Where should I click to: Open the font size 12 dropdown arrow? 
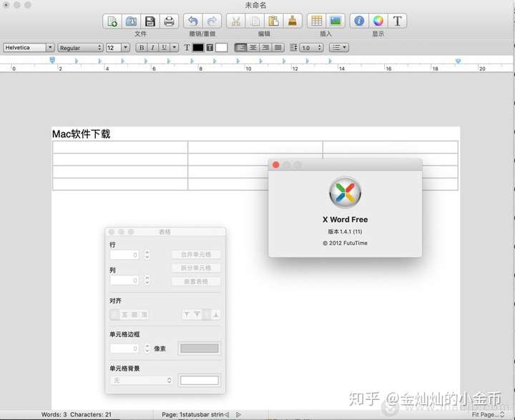click(x=125, y=48)
